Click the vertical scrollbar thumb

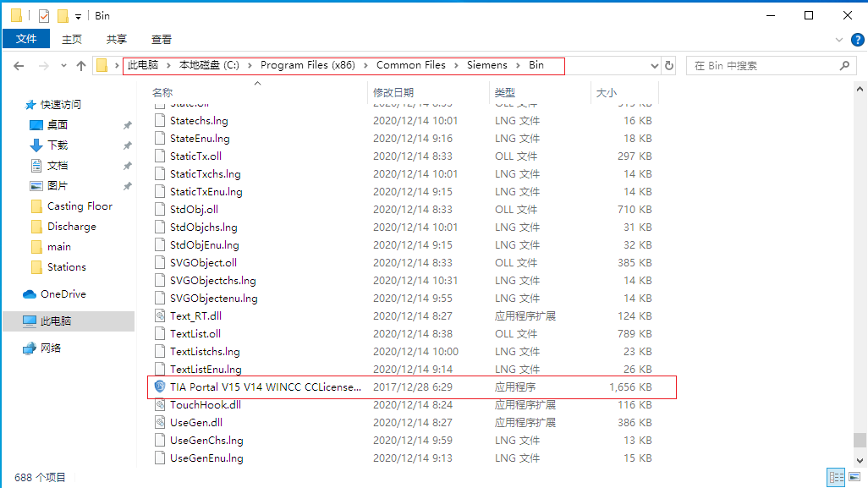860,440
